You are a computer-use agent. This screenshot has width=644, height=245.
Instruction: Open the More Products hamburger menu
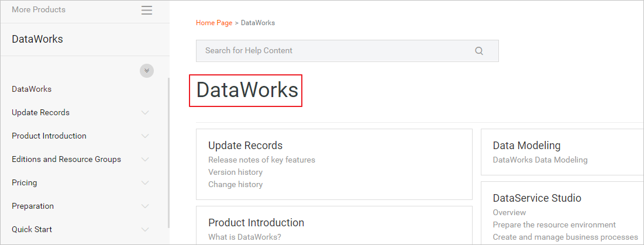coord(147,11)
